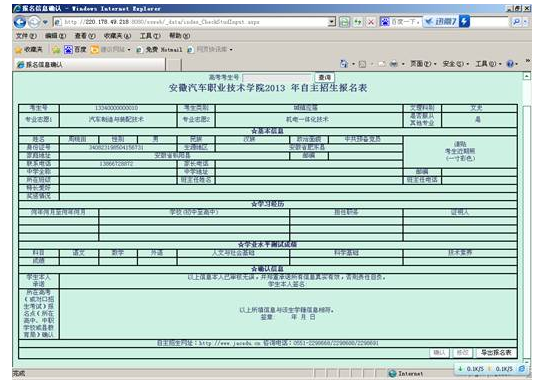Click the page vertical scrollbar up arrow
The image size is (539, 386).
tap(527, 76)
